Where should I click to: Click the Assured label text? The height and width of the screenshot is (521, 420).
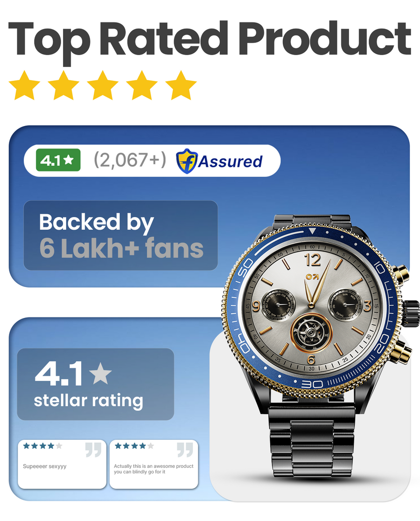click(x=231, y=162)
